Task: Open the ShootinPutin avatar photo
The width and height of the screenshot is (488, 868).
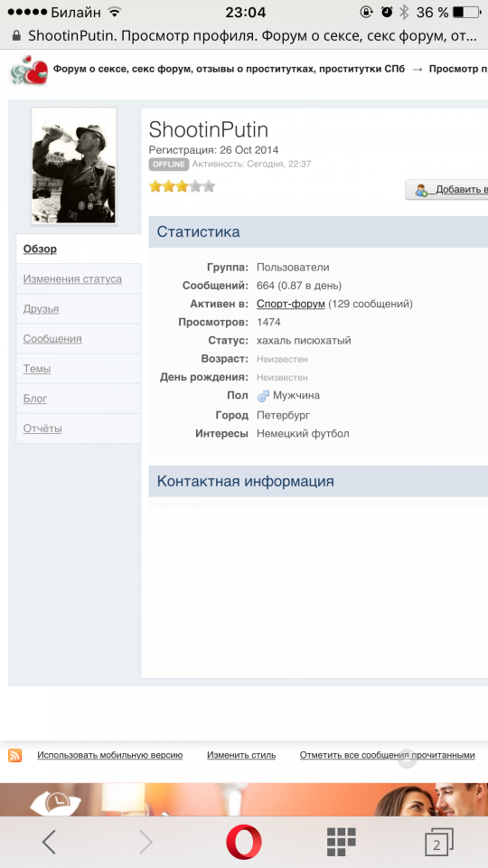Action: (74, 166)
